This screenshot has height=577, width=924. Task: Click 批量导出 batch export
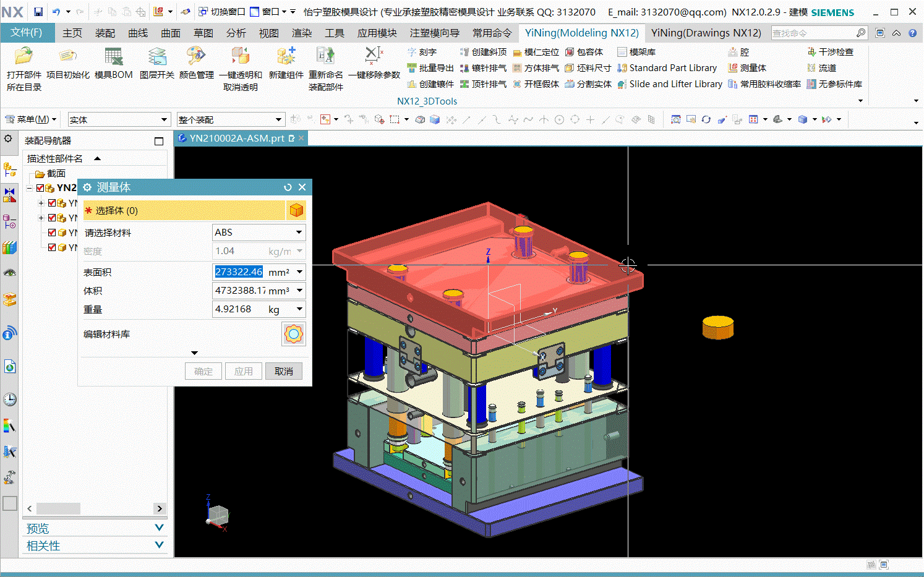point(430,68)
